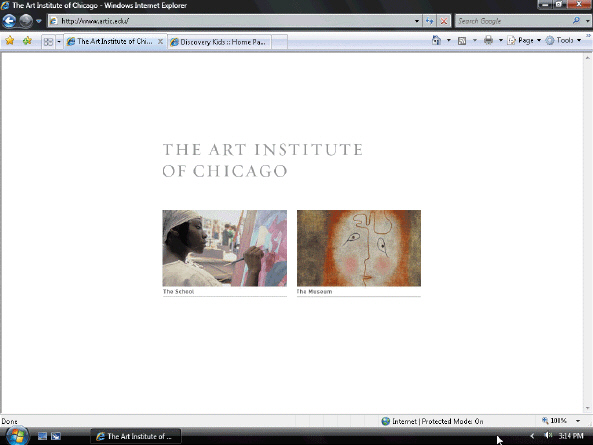This screenshot has height=445, width=593.
Task: Open the Quick Tabs grid icon
Action: coord(48,42)
